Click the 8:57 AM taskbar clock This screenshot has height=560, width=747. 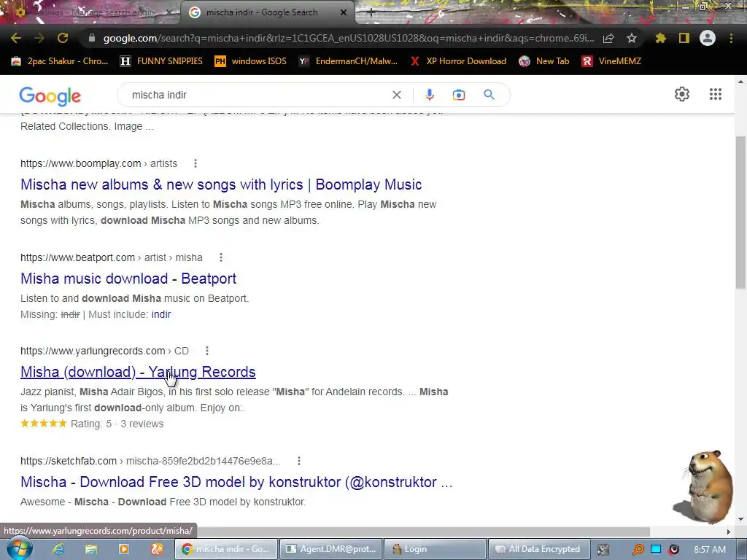(710, 549)
